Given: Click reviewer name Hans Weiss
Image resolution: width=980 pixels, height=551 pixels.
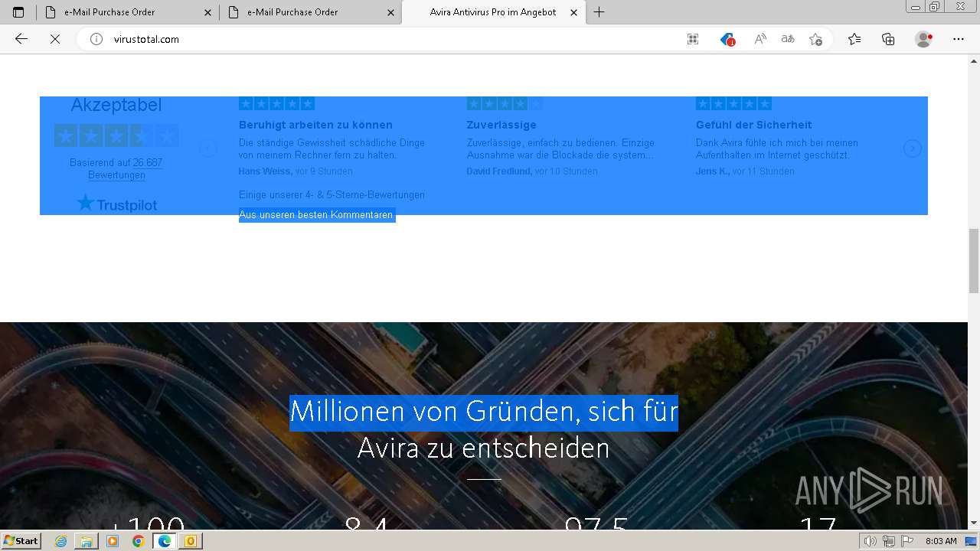Looking at the screenshot, I should [265, 171].
